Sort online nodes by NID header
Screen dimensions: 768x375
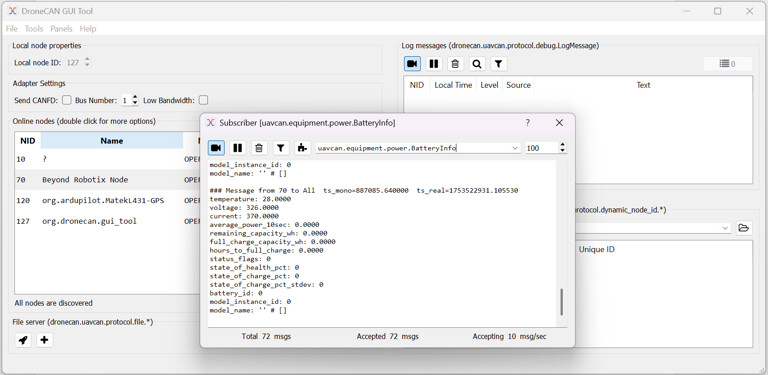28,141
